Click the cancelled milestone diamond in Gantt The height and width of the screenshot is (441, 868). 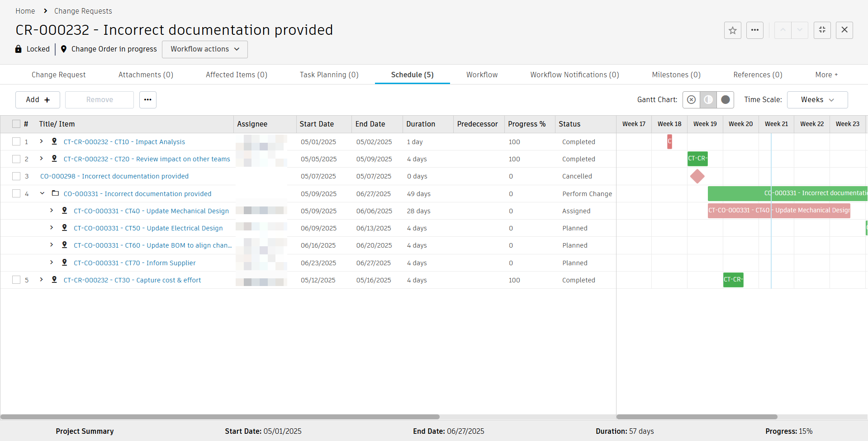(697, 176)
